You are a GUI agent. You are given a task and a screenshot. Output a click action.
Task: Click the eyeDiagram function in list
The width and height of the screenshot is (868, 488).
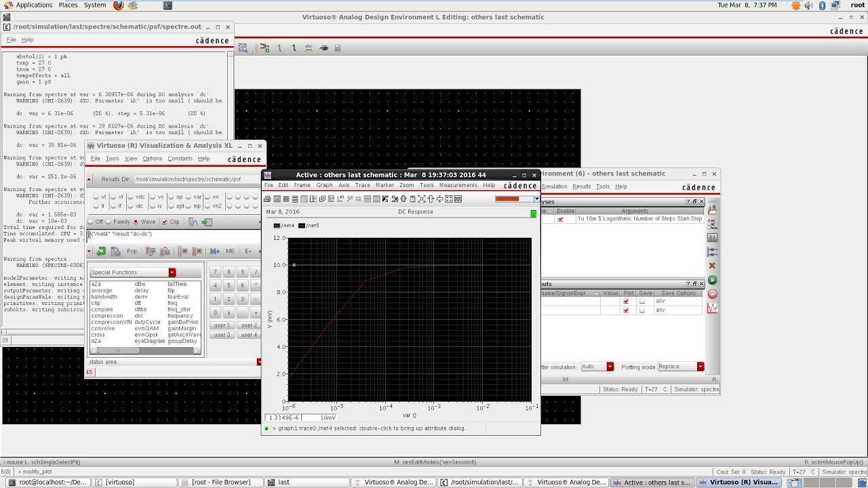pos(150,341)
